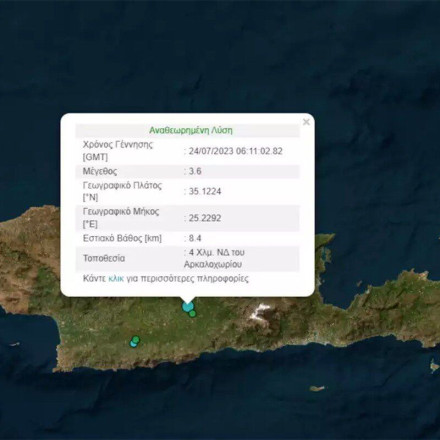Click the focal depth value 8.4
This screenshot has height=440, width=440.
195,238
